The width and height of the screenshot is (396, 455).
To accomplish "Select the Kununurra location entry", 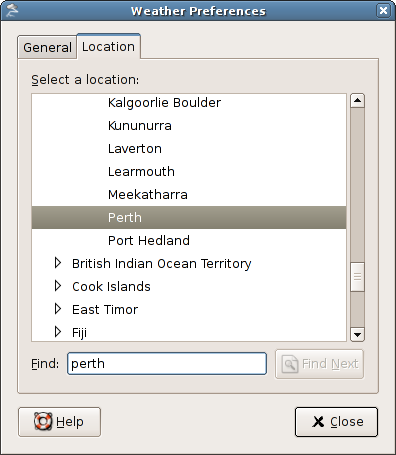I will [x=189, y=125].
